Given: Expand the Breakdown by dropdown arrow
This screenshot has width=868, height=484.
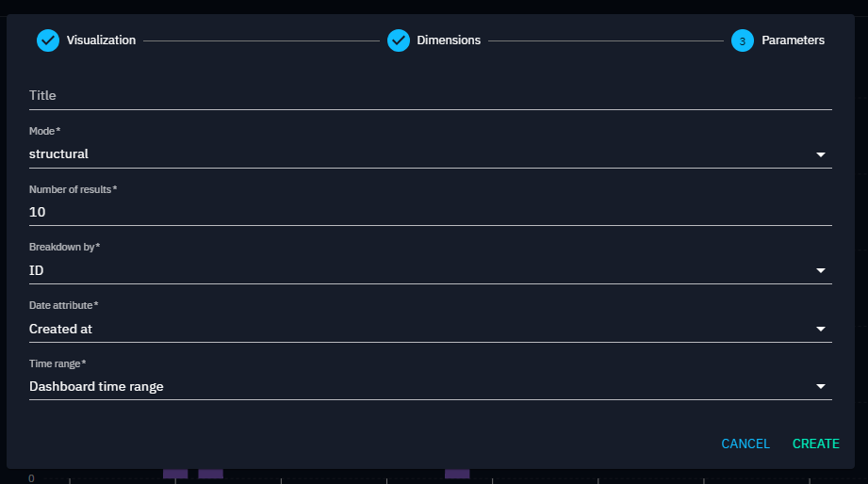Looking at the screenshot, I should tap(820, 271).
